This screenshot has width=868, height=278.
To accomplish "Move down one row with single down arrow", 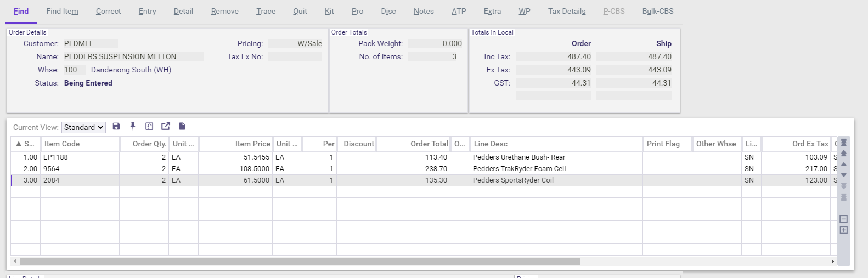I will (x=844, y=175).
